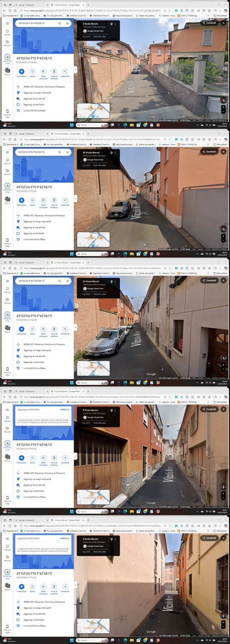Collapse side panel in the 22 Vicolo Moroni window
This screenshot has width=230, height=644.
point(75,327)
